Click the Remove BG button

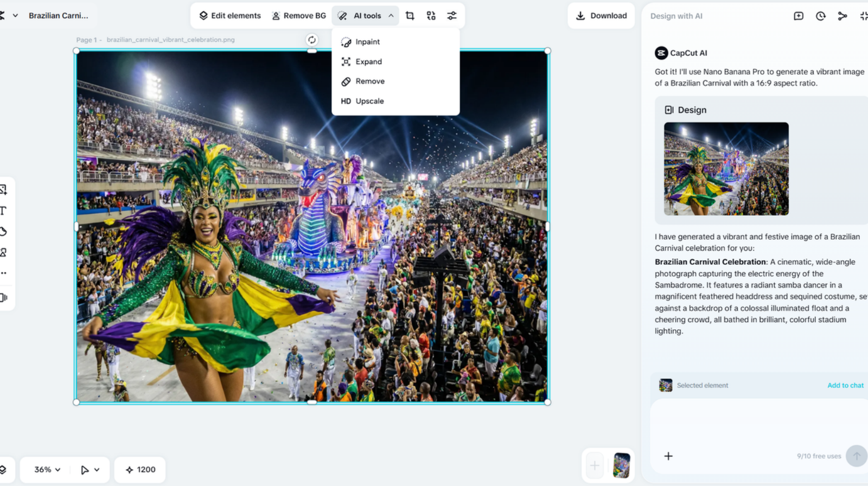click(x=299, y=16)
